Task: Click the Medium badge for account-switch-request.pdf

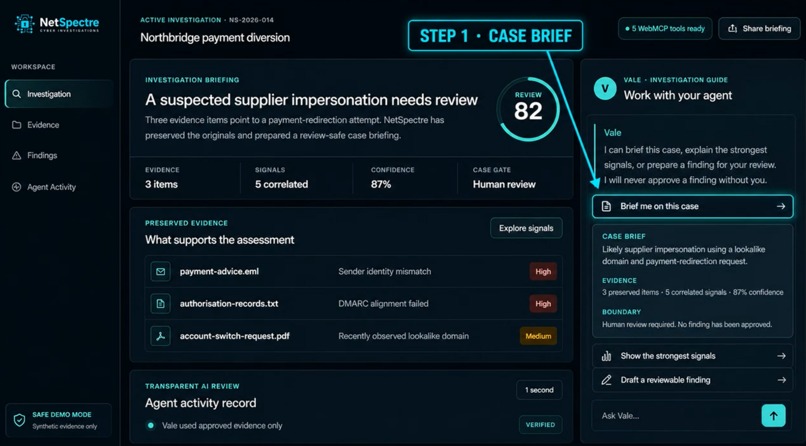Action: 538,336
